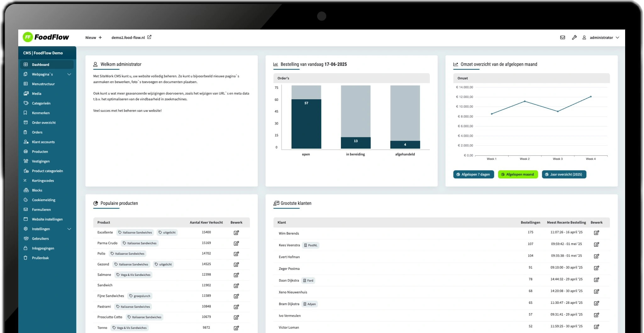Click the open orders bar in the chart
Viewport: 644px width, 333px height.
click(x=306, y=123)
